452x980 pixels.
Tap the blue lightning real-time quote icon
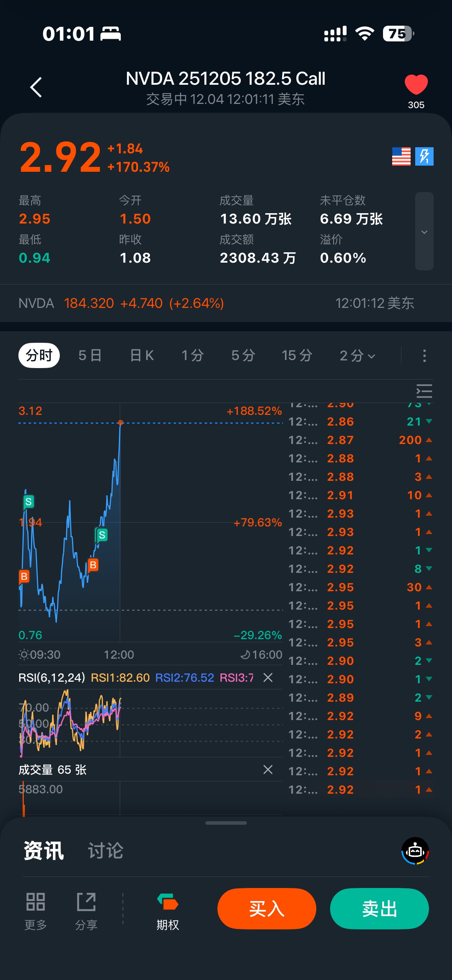point(424,156)
